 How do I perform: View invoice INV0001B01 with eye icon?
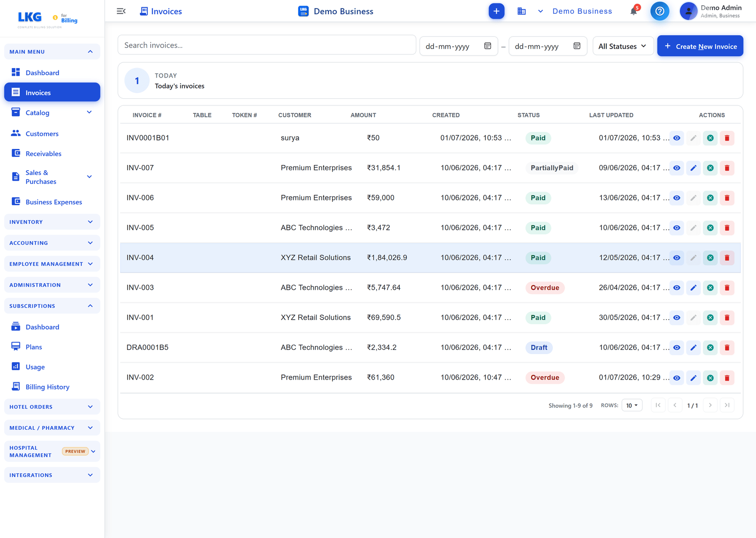click(677, 138)
